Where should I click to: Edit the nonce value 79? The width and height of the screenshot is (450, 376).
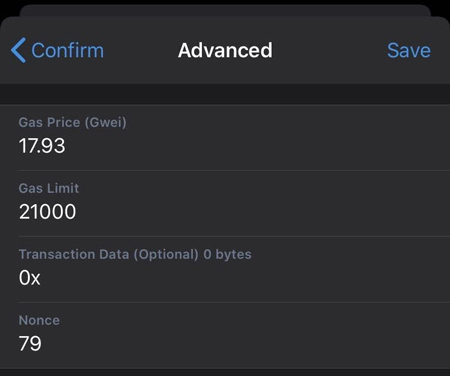click(x=30, y=344)
